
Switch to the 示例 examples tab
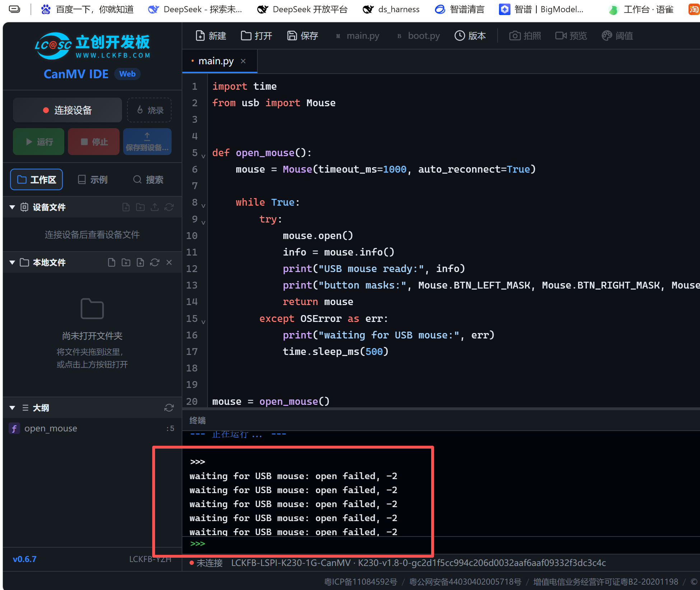coord(93,179)
